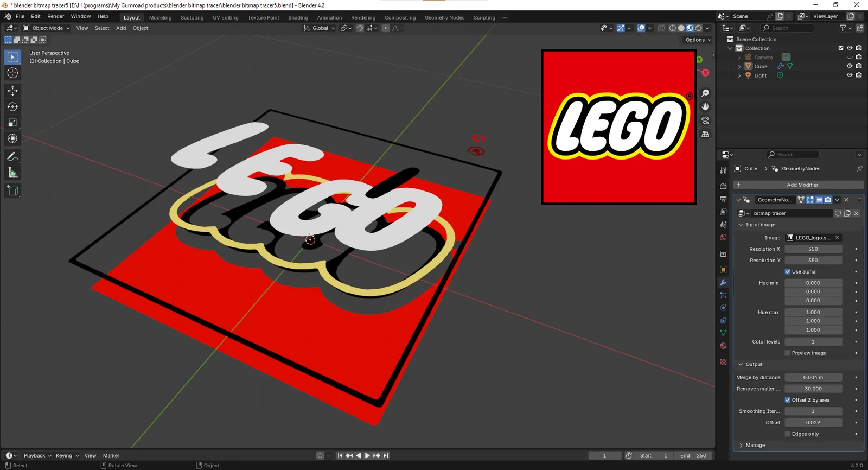The width and height of the screenshot is (868, 470).
Task: Select the Rotate tool
Action: coord(12,107)
